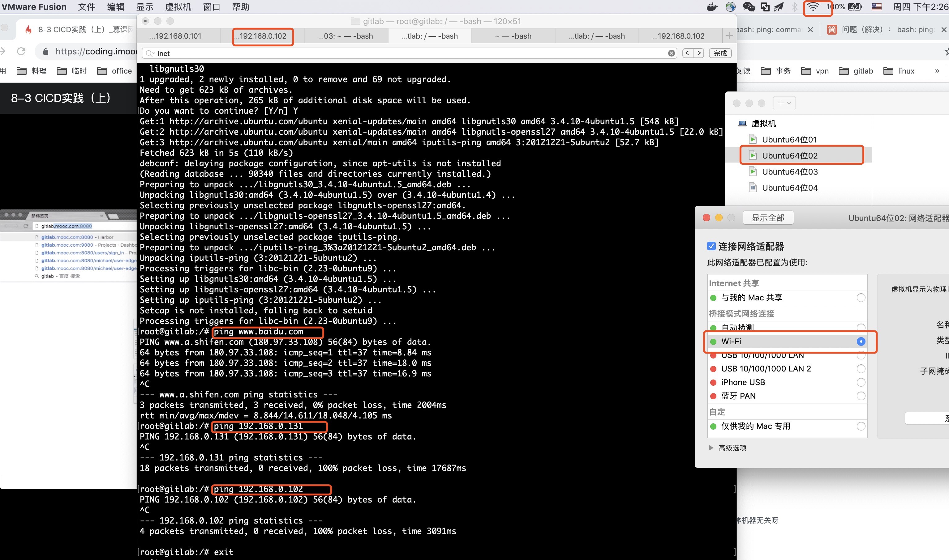The image size is (949, 560).
Task: Select USB 10/100/1000 LAN 2 radio option
Action: (x=861, y=369)
